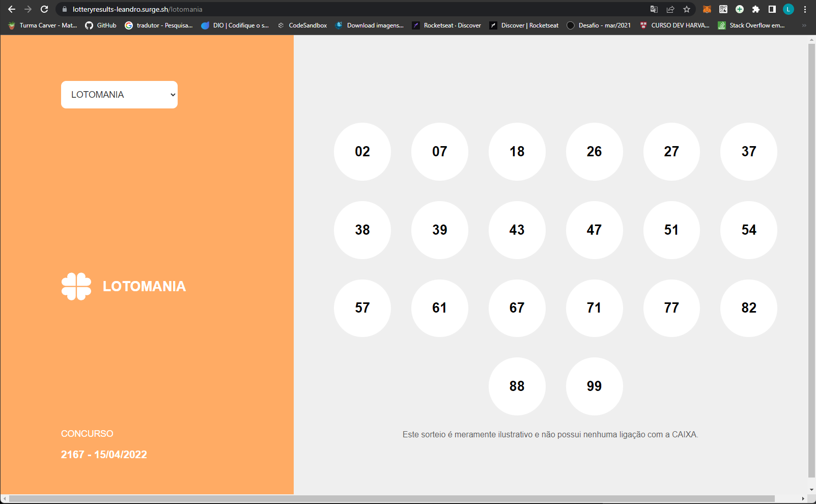Click the CONCURSO label
This screenshot has height=504, width=816.
[87, 434]
